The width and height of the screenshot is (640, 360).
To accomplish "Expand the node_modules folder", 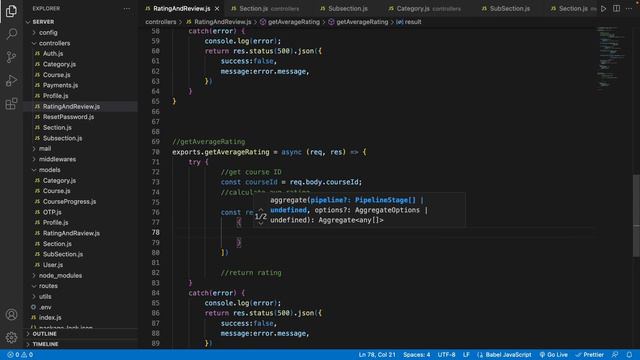I will [80, 276].
